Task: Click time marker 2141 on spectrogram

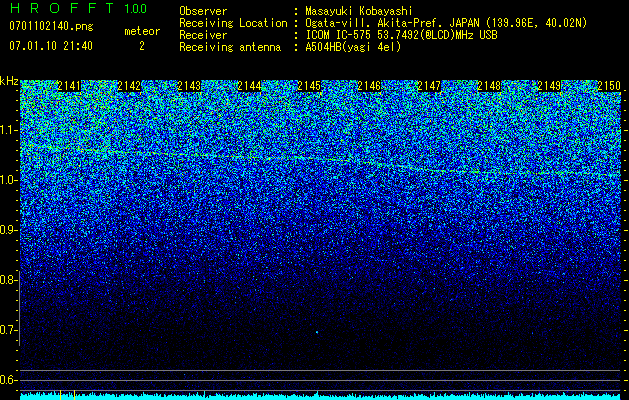Action: coord(69,86)
